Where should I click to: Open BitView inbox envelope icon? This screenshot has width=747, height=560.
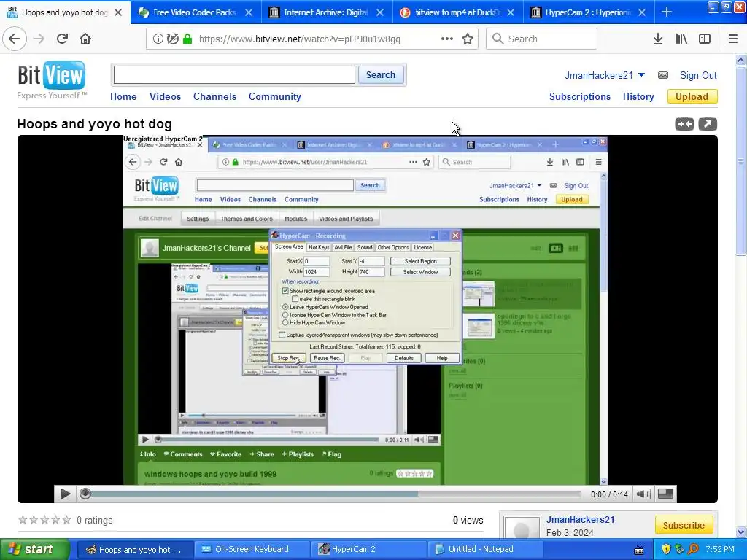(662, 75)
